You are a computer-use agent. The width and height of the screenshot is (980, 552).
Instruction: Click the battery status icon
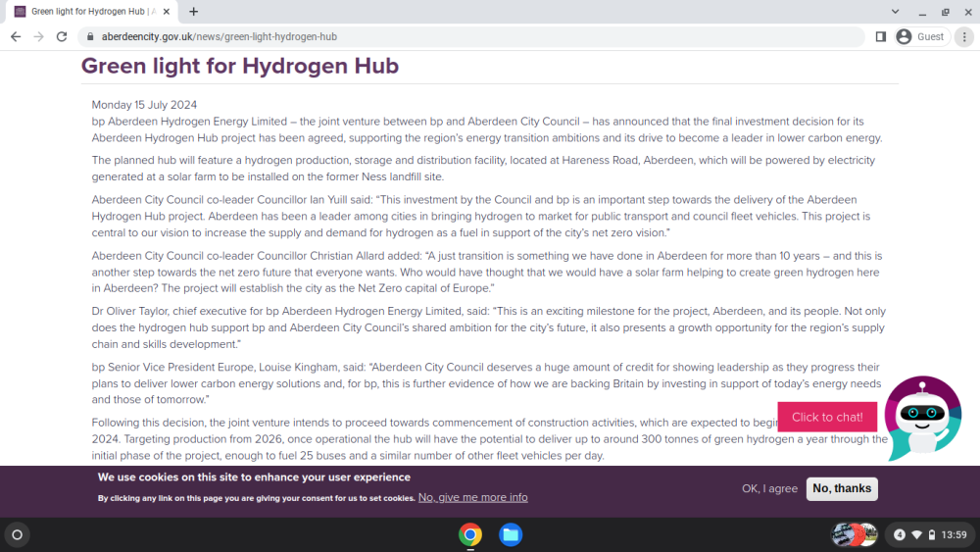tap(932, 535)
